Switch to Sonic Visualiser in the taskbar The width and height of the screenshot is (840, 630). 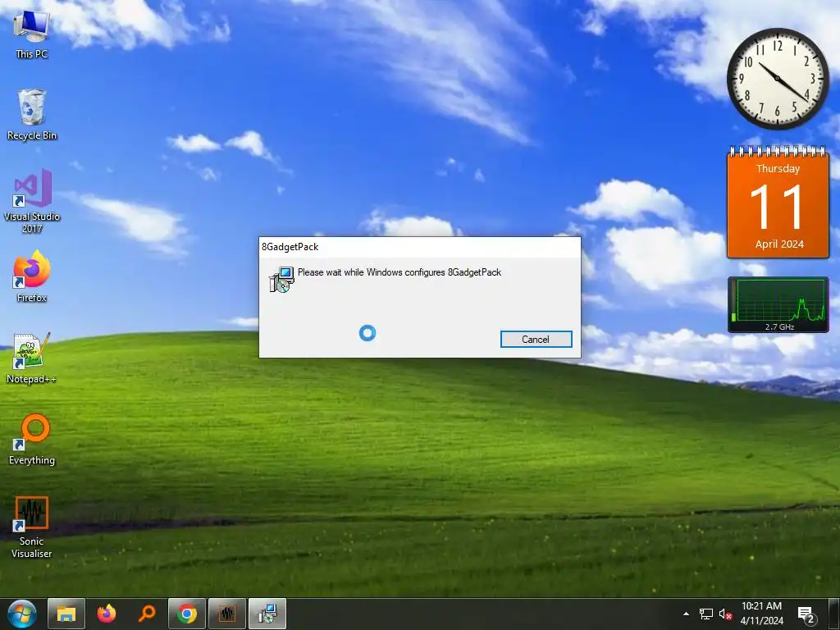pyautogui.click(x=227, y=614)
